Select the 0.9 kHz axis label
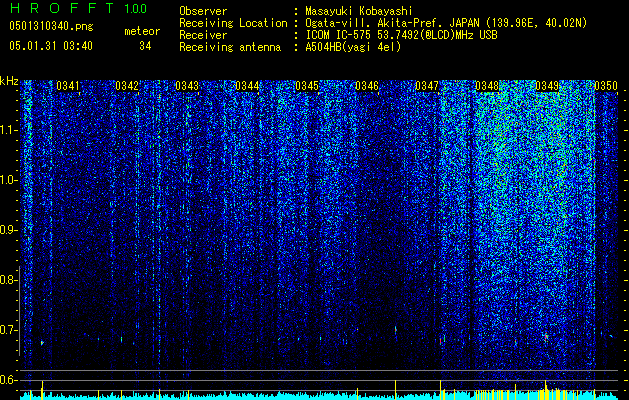 (x=8, y=230)
